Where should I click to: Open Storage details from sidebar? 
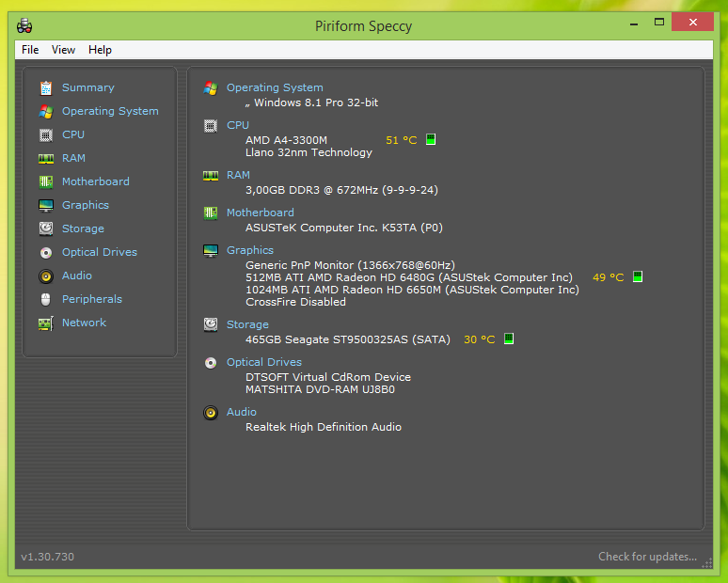tap(83, 228)
